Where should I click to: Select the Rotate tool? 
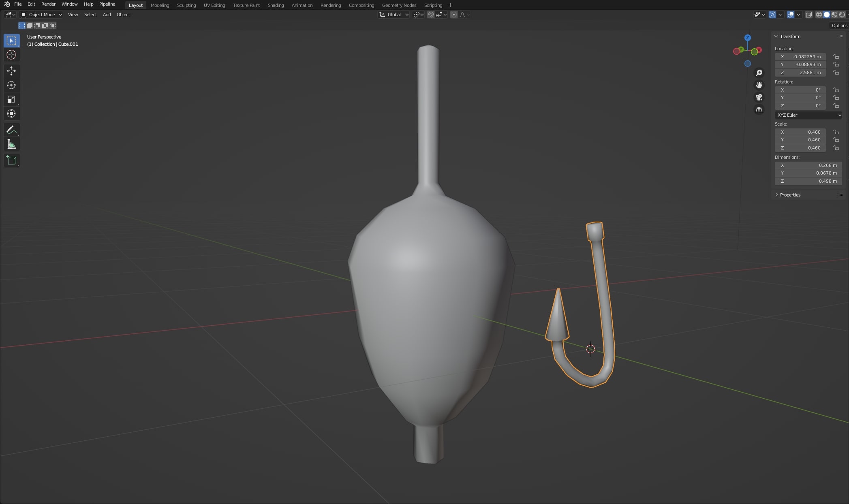click(11, 85)
